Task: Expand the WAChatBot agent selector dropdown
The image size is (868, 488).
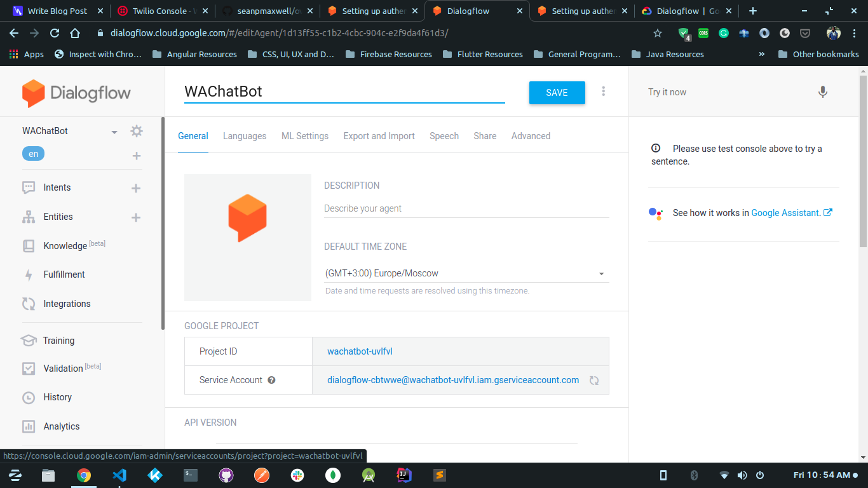Action: 114,132
